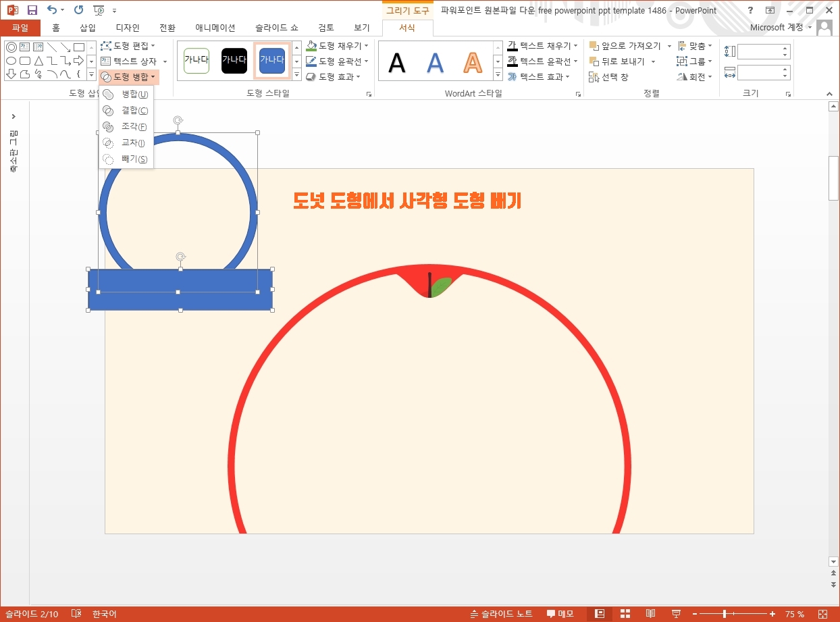Apply the orange outlined A WordArt style
Screen dimensions: 840x622
473,62
